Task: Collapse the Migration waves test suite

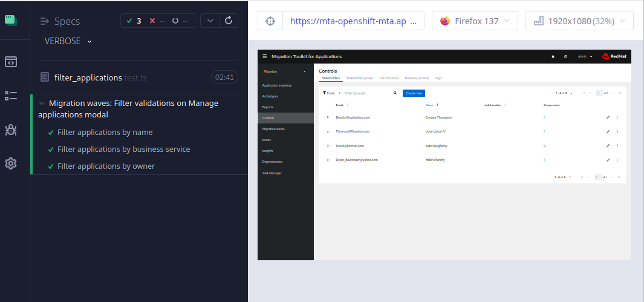Action: [x=42, y=103]
